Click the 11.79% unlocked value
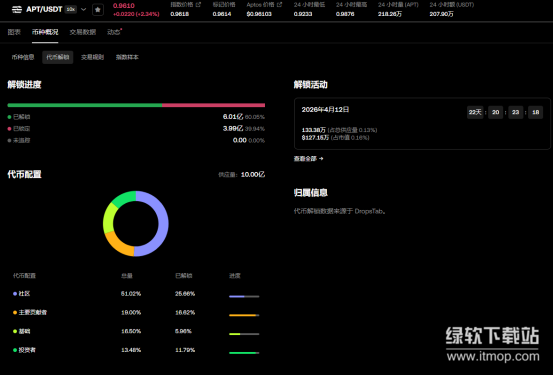Viewport: 554px width, 376px height. click(185, 350)
